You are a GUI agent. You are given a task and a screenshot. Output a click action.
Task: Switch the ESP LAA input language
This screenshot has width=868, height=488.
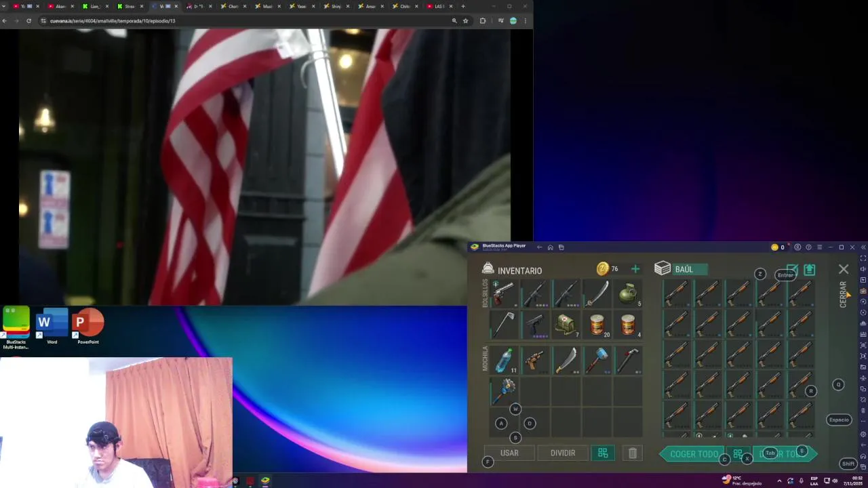(x=814, y=481)
